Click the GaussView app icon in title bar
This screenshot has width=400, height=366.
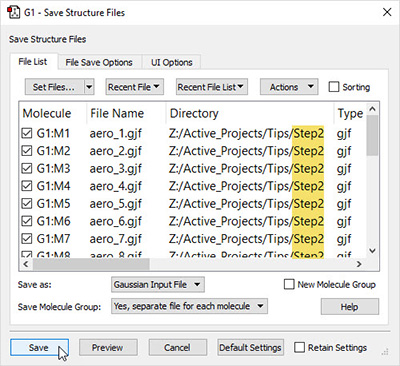coord(13,12)
